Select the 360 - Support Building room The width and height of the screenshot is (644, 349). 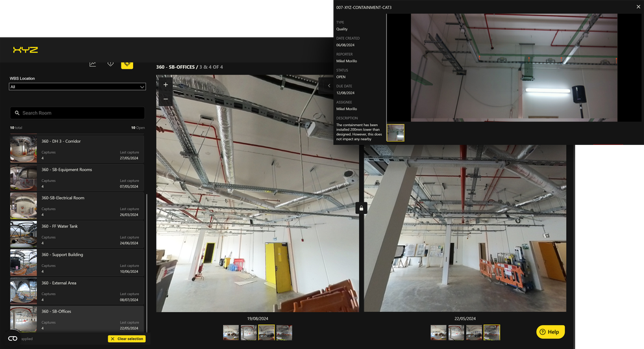(x=77, y=263)
